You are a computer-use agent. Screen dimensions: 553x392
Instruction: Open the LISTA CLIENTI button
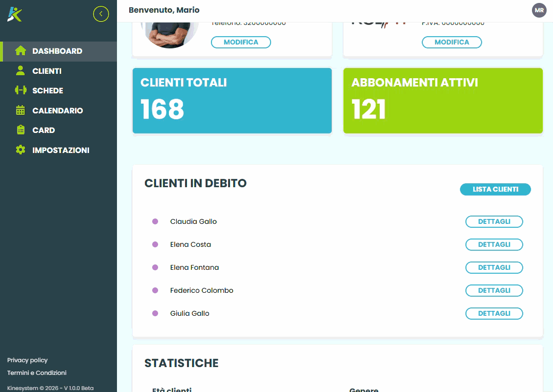point(495,189)
